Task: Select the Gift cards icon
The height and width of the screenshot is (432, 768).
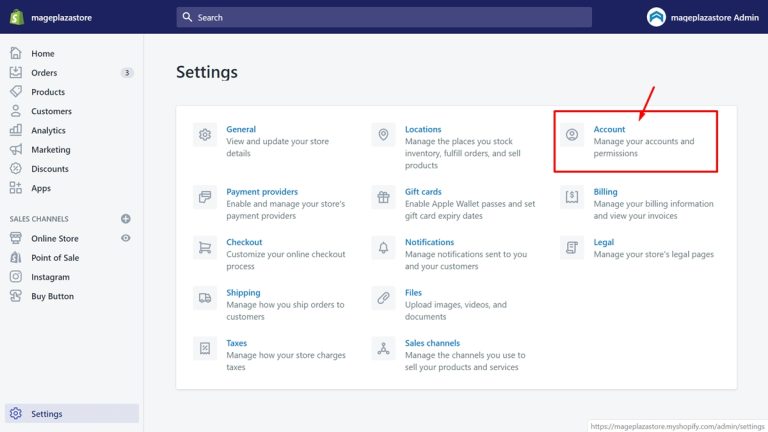Action: click(383, 197)
